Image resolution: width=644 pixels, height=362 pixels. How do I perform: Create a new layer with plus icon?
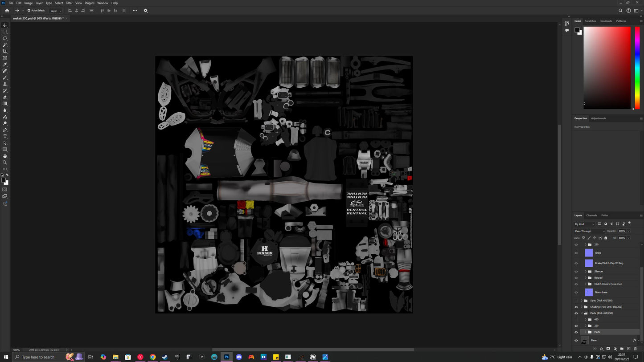[629, 349]
